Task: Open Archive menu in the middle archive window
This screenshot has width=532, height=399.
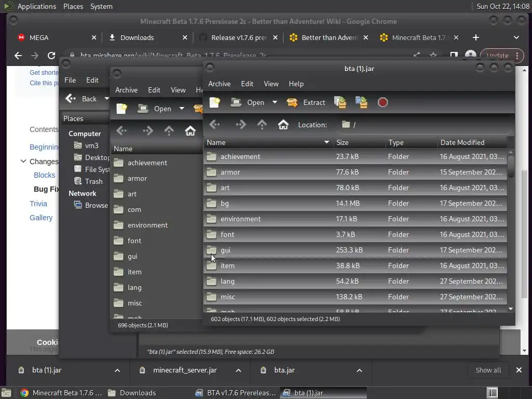Action: pyautogui.click(x=126, y=90)
